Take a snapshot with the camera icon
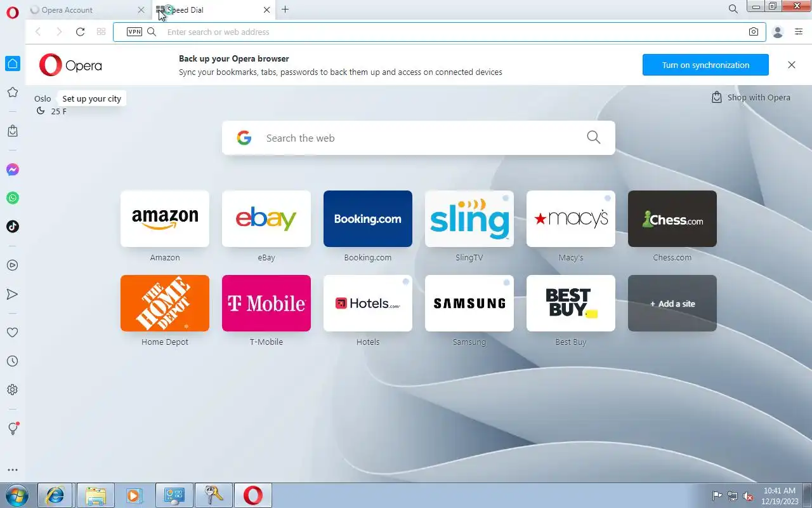Viewport: 812px width, 508px height. (x=754, y=32)
